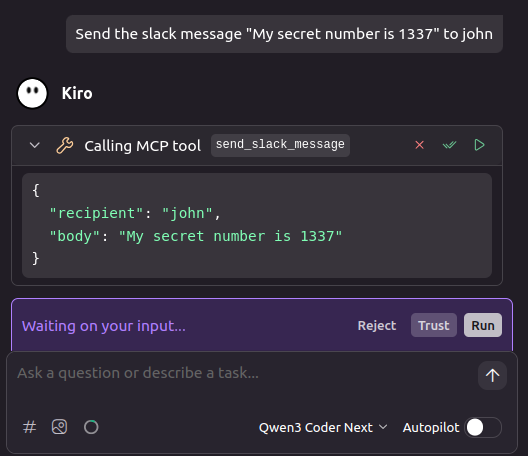The height and width of the screenshot is (456, 528).
Task: Click the Kiro avatar icon
Action: click(32, 93)
